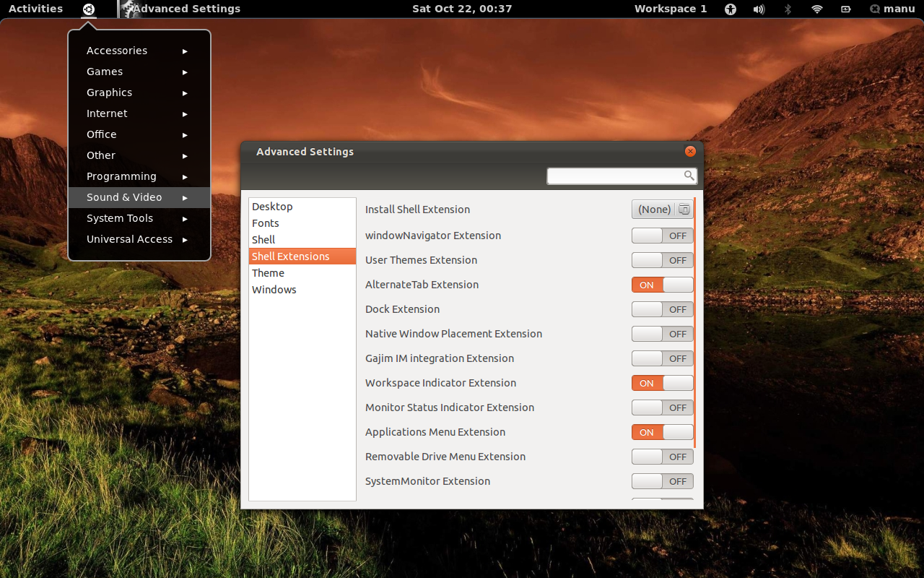Click the Bluetooth icon in top bar

coord(787,9)
